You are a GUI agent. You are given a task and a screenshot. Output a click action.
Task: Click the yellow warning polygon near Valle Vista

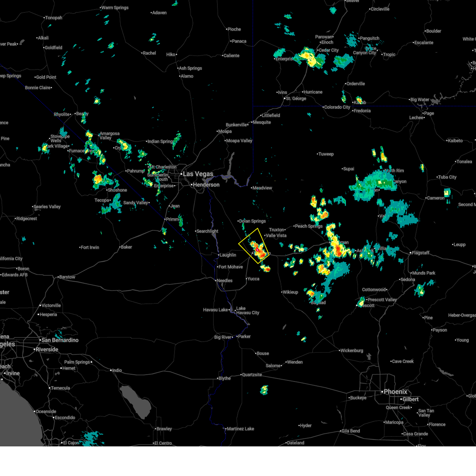pyautogui.click(x=254, y=246)
